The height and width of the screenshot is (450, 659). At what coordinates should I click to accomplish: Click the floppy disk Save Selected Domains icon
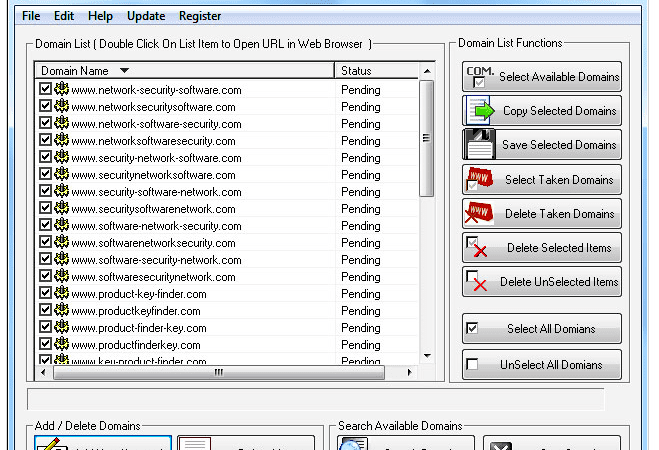(479, 145)
